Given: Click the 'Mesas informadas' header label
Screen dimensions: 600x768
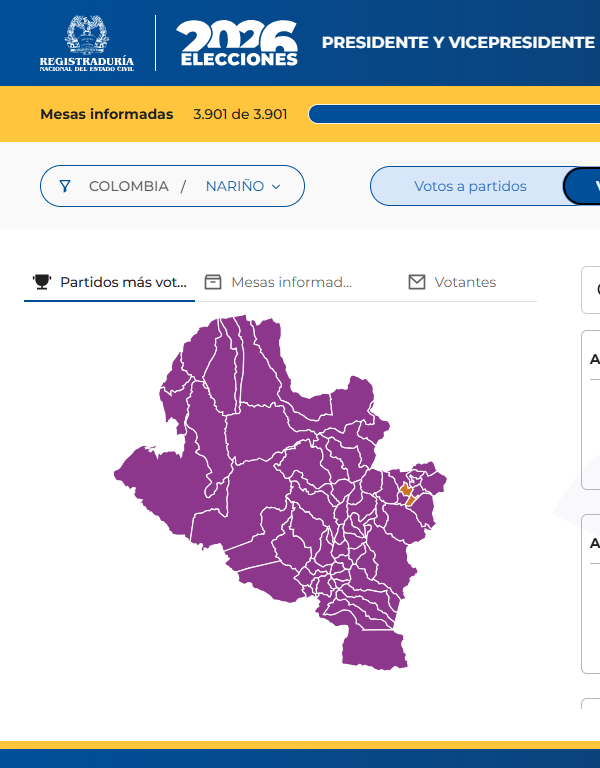Looking at the screenshot, I should pos(107,114).
